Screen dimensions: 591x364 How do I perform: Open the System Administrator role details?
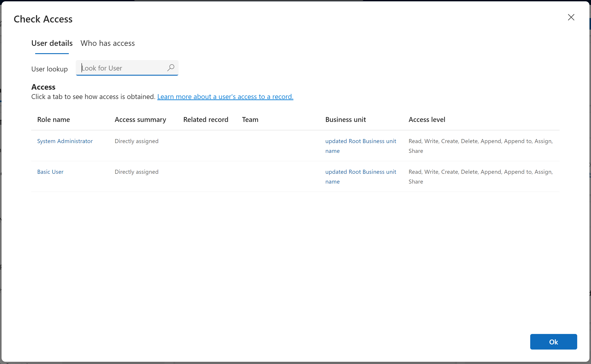65,141
